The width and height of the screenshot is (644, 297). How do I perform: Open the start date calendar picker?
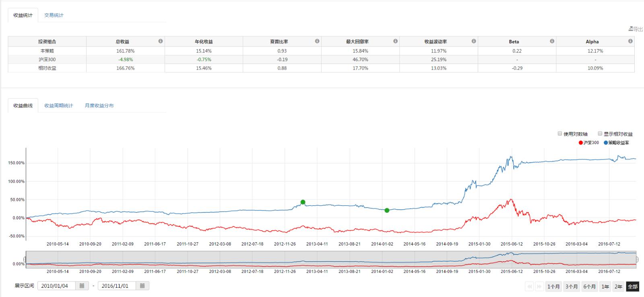tap(82, 286)
